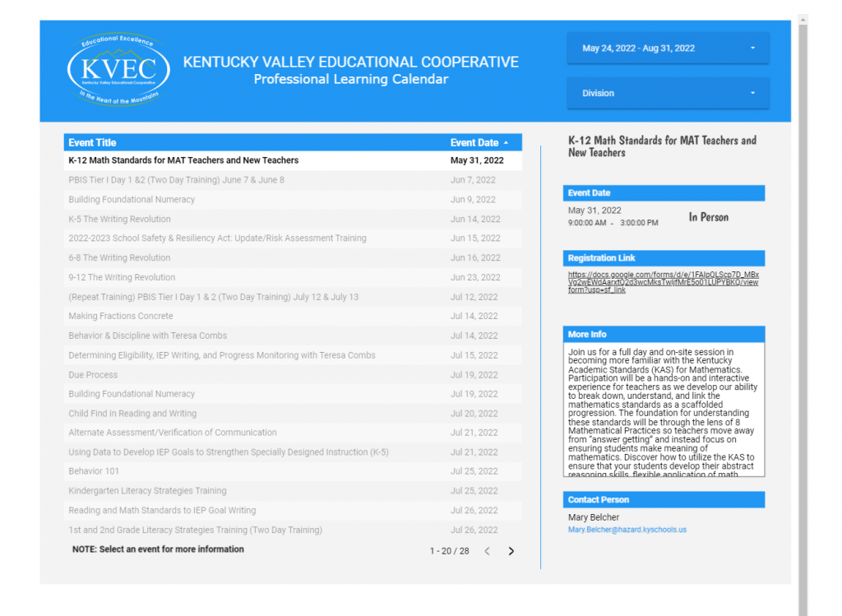This screenshot has width=842, height=616.
Task: Select 9-12 The Writing Revolution event
Action: [x=293, y=277]
